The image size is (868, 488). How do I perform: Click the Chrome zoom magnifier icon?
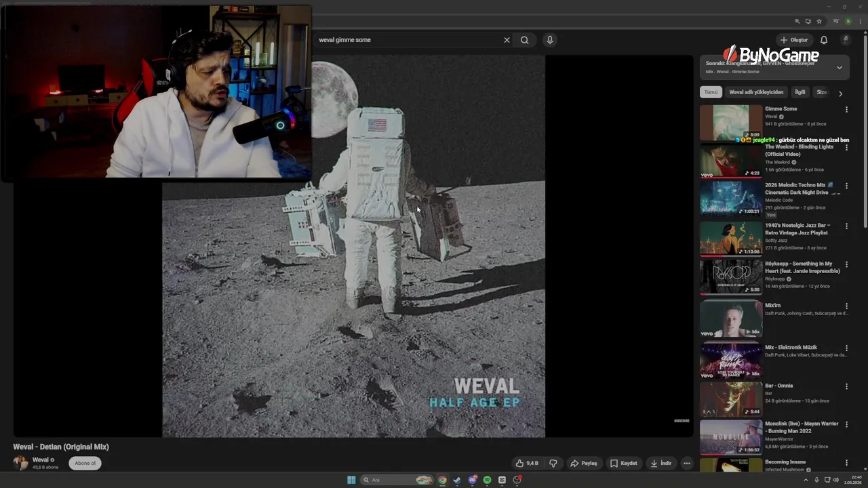pos(797,22)
